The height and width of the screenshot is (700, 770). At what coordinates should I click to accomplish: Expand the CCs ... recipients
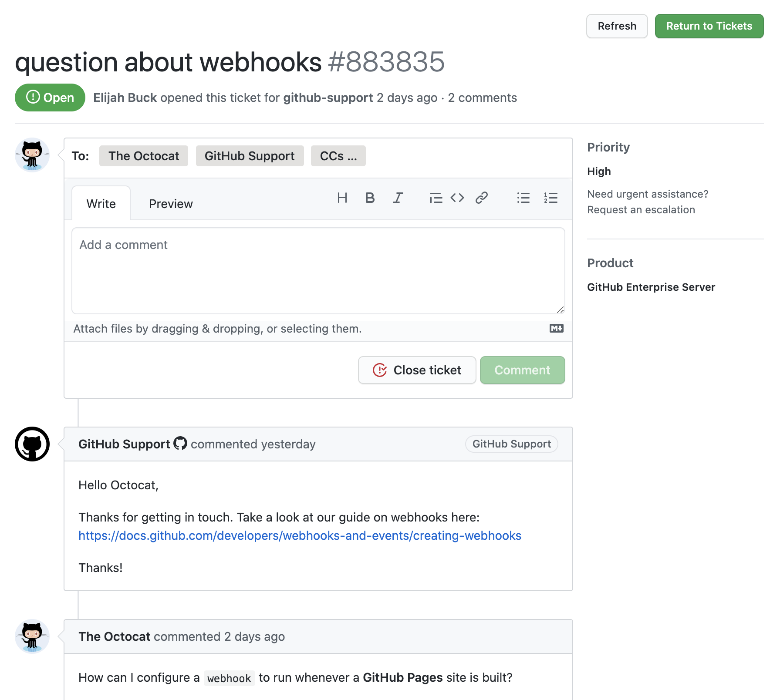[338, 156]
